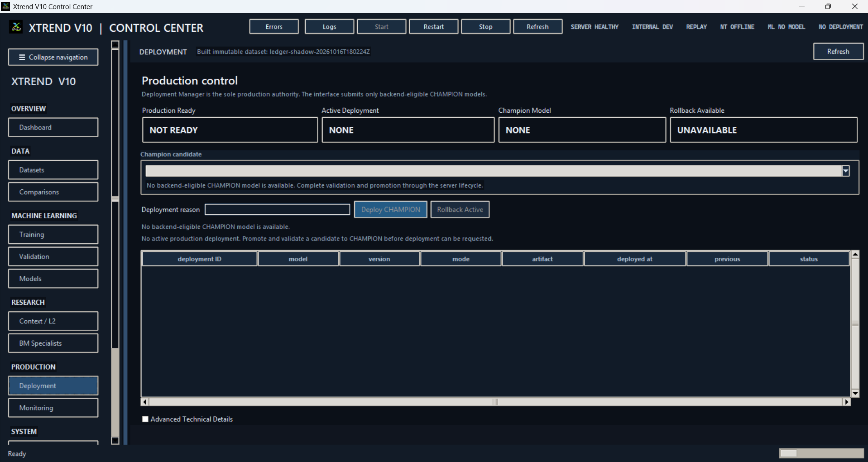Open the Errors panel
The height and width of the screenshot is (462, 868).
[274, 27]
